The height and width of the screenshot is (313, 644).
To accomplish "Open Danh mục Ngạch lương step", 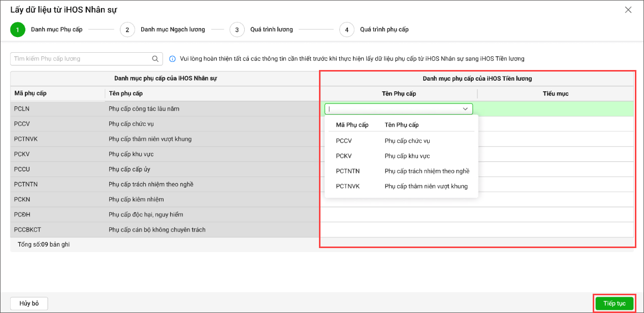I will click(x=173, y=30).
